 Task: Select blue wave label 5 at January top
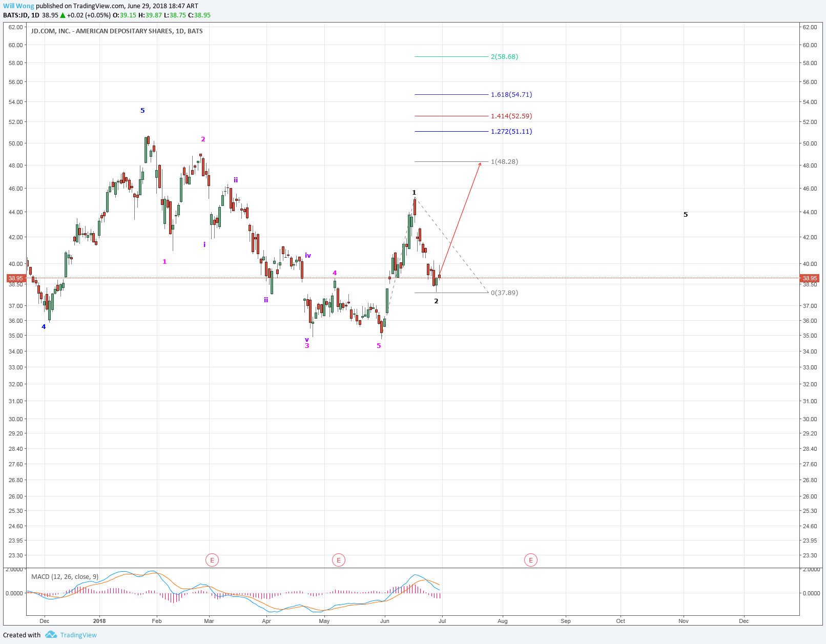142,111
